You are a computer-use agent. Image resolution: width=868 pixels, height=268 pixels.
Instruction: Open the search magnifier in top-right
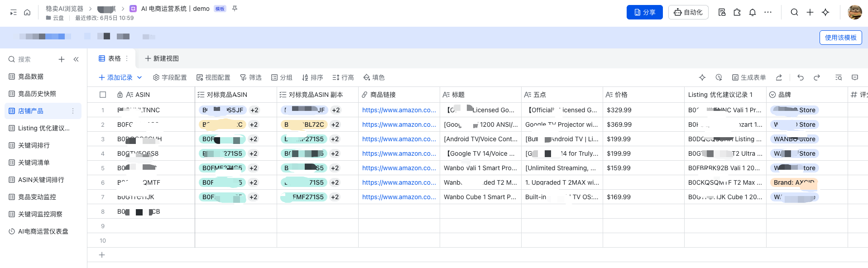click(x=794, y=12)
